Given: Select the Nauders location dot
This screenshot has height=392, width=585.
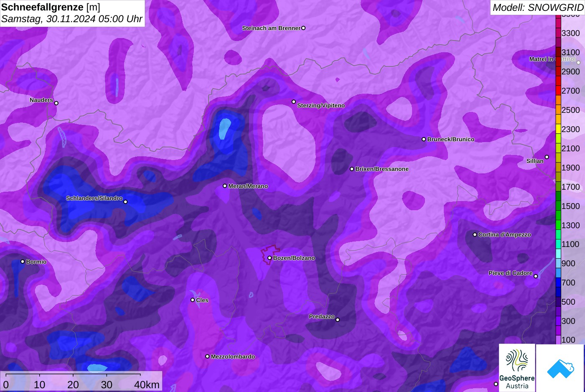Looking at the screenshot, I should 56,103.
